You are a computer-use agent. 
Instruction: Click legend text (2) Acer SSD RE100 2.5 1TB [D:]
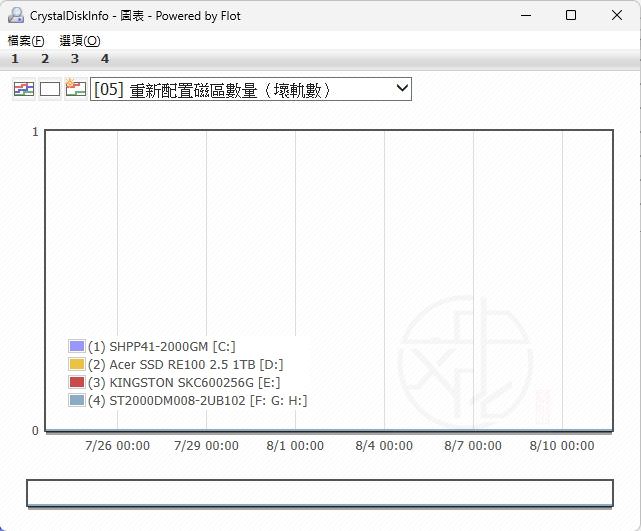tap(186, 365)
